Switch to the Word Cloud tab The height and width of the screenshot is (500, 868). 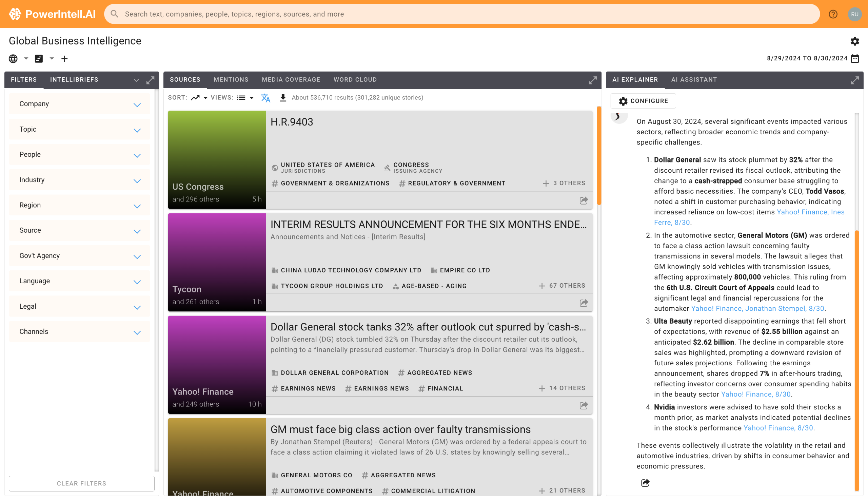pyautogui.click(x=355, y=80)
